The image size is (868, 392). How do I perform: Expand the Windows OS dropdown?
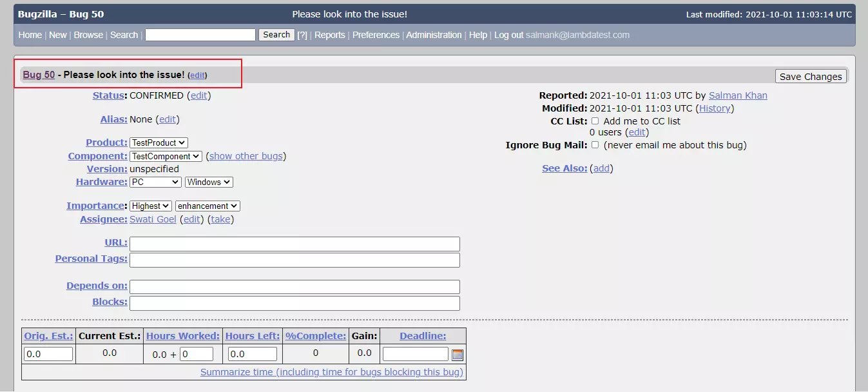pos(209,182)
